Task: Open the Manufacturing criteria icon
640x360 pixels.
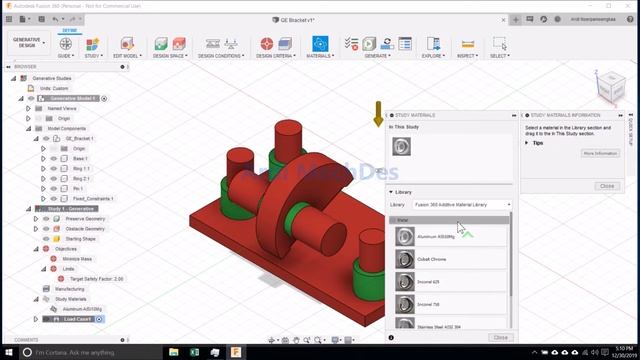Action: click(x=285, y=44)
